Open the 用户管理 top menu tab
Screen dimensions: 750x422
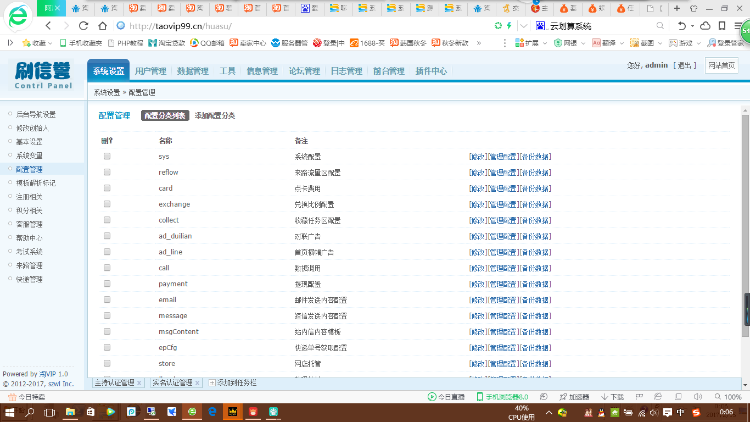point(151,71)
